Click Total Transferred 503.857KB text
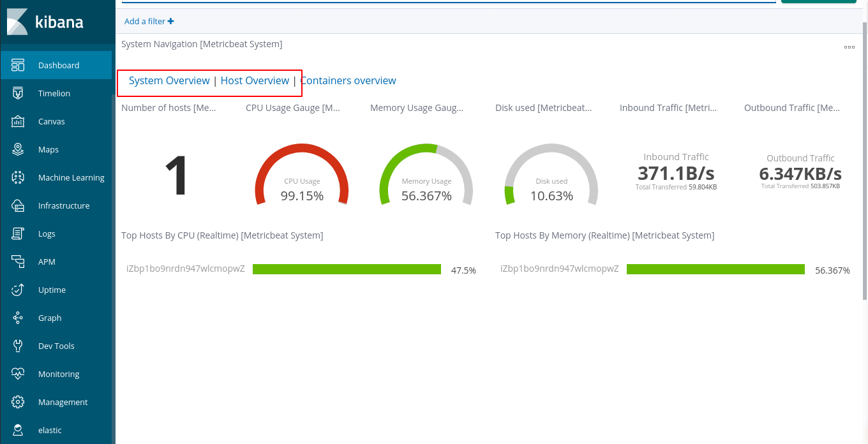The image size is (868, 444). (800, 186)
